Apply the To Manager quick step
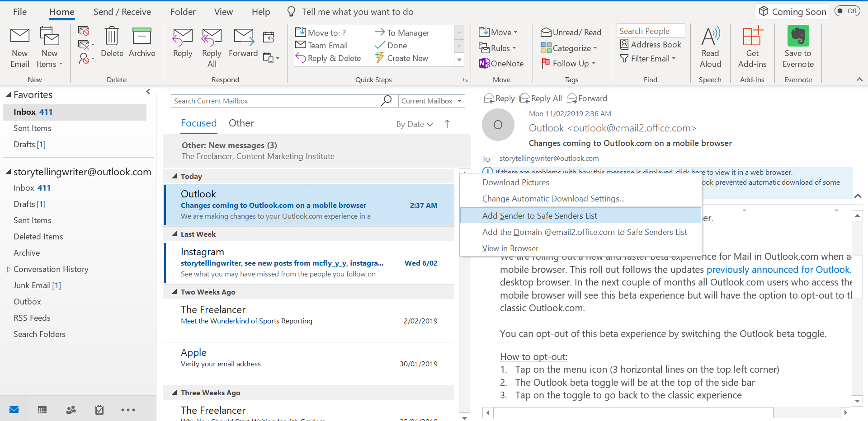The width and height of the screenshot is (868, 421). (402, 33)
